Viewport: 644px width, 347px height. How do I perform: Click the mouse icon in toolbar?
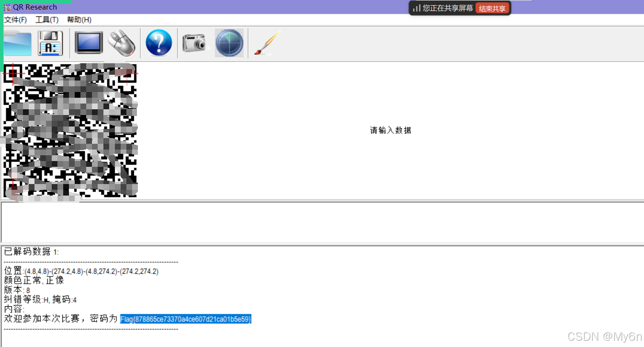tap(122, 43)
